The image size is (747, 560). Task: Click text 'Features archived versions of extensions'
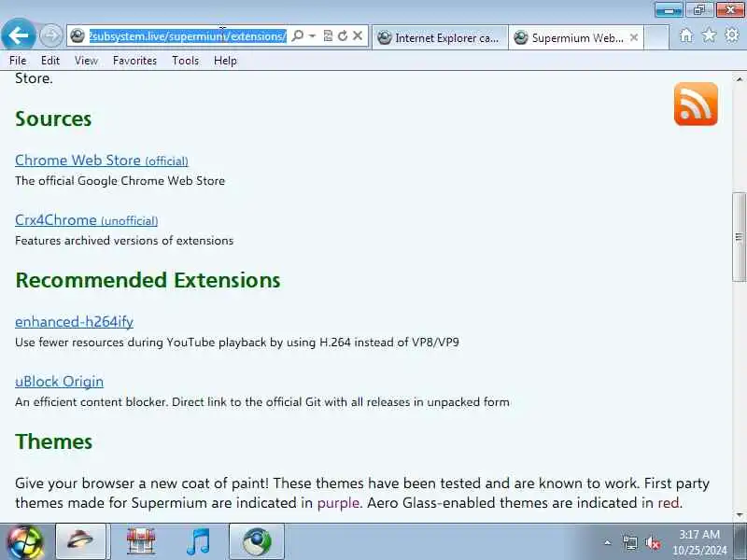point(124,241)
